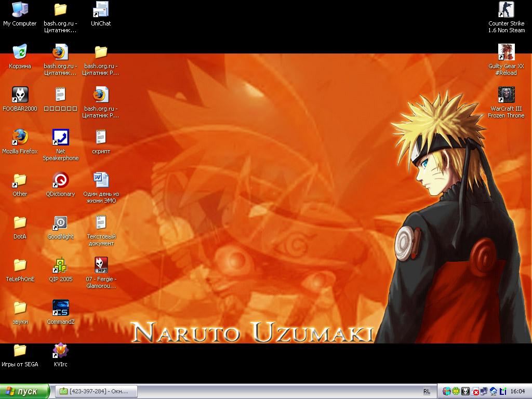Open the звуки folder
The height and width of the screenshot is (399, 532).
click(20, 312)
